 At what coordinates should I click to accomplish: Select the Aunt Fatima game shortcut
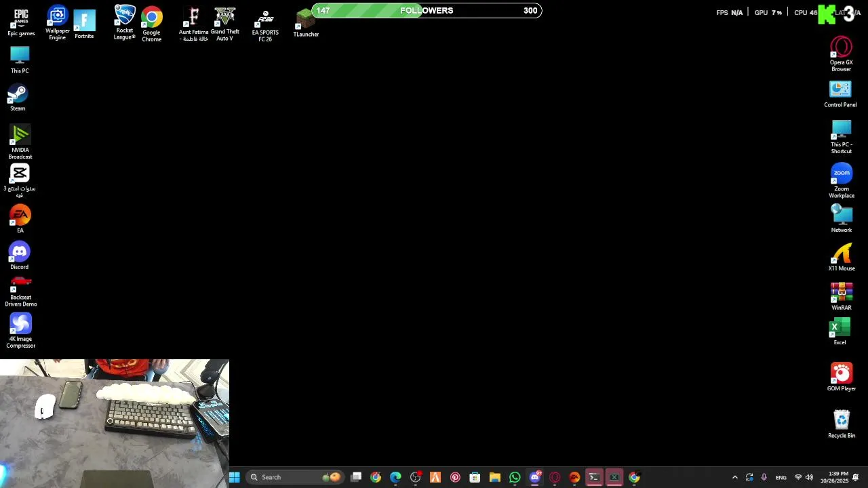(194, 24)
